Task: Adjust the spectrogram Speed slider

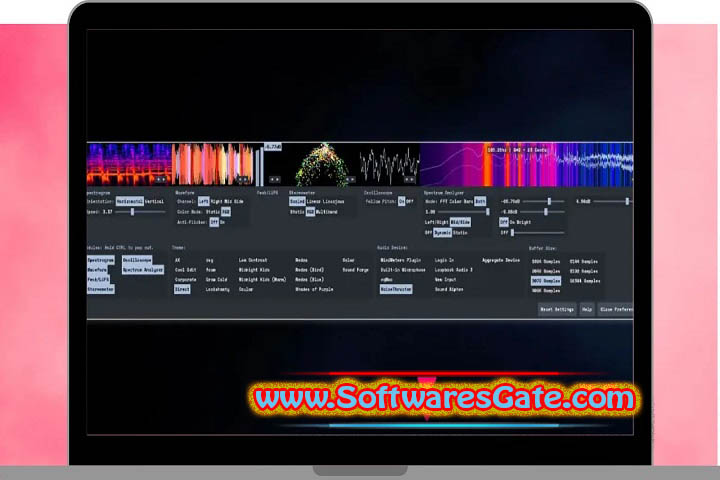Action: coord(140,212)
